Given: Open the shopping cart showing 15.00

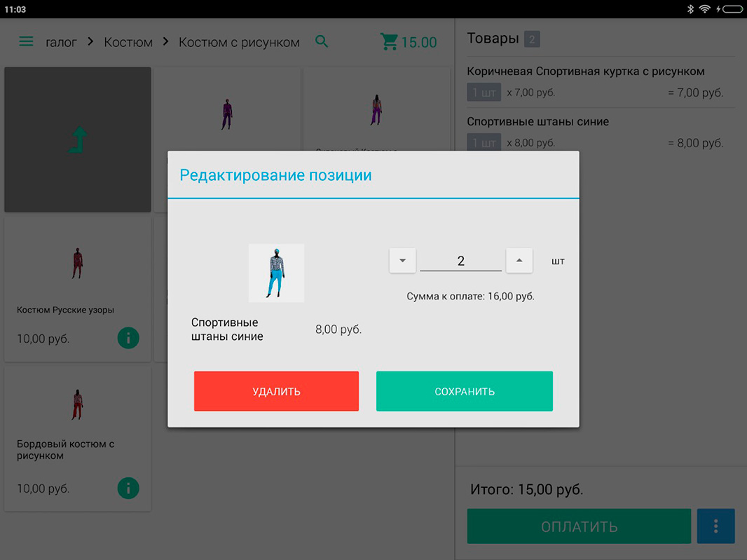Looking at the screenshot, I should 409,41.
